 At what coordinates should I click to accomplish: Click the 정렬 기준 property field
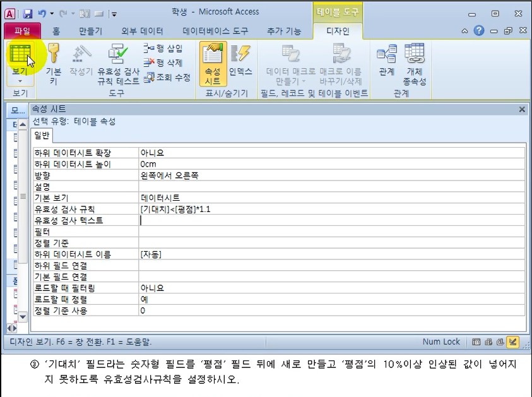tap(332, 243)
